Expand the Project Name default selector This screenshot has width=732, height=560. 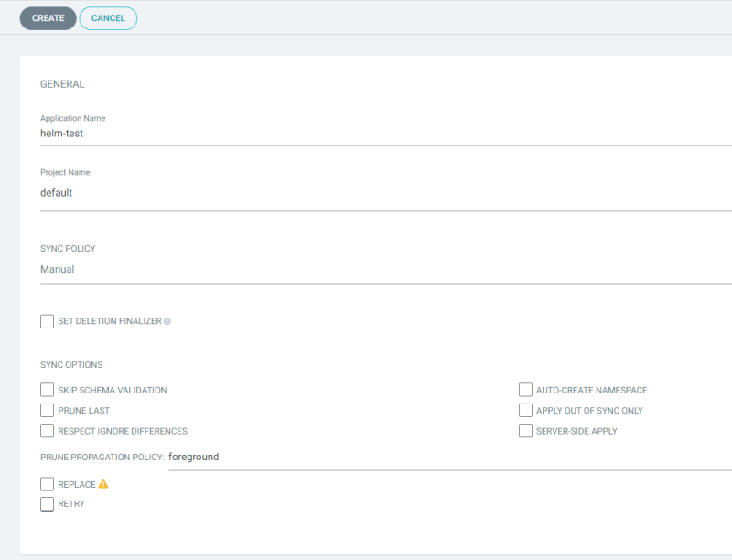pyautogui.click(x=384, y=193)
